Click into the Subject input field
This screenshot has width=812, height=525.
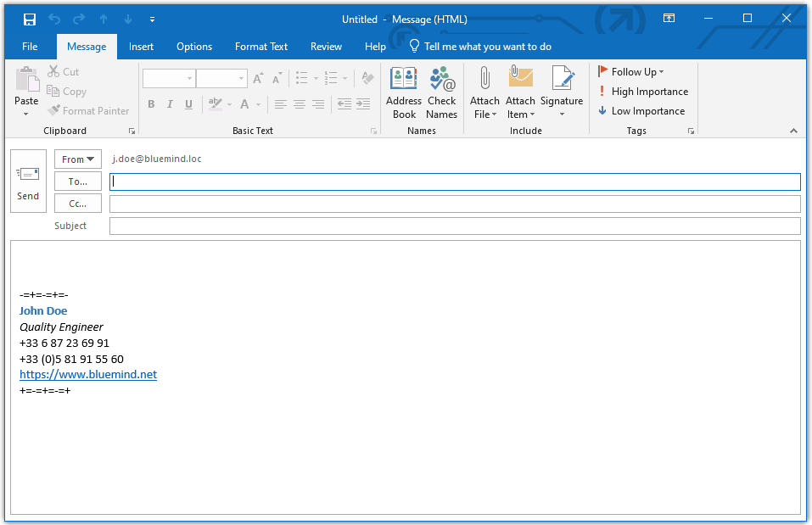(x=455, y=226)
